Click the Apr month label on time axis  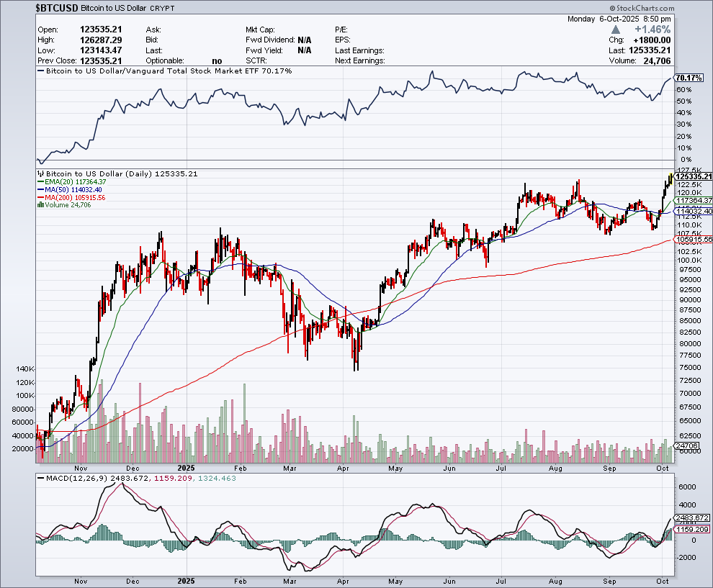tap(343, 580)
